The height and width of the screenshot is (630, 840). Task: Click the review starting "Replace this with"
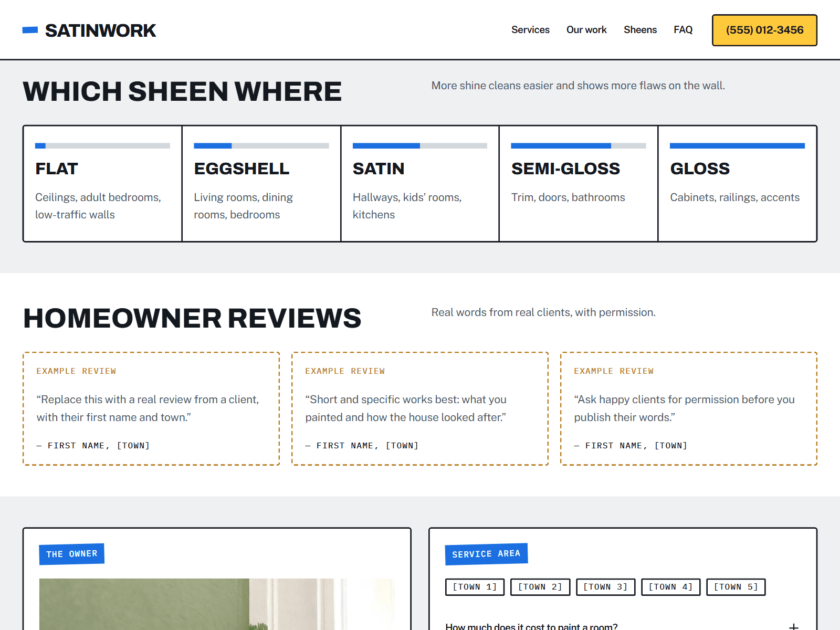[x=151, y=408]
